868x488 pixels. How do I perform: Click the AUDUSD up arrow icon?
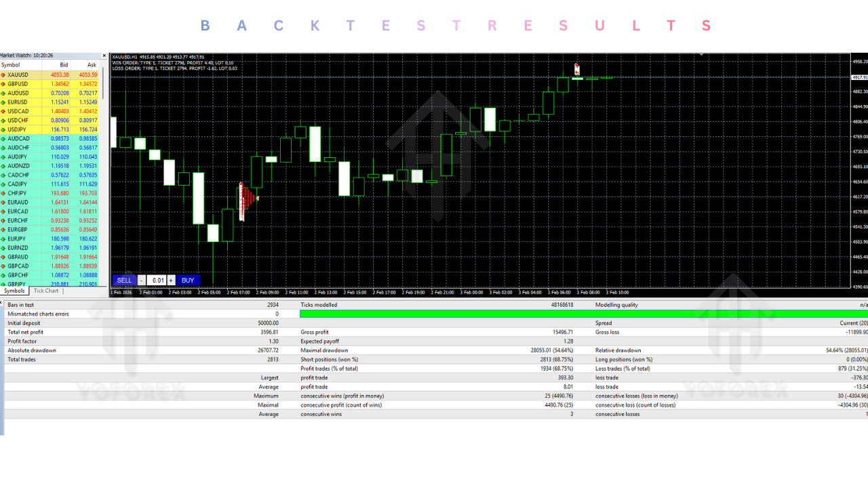pos(3,93)
